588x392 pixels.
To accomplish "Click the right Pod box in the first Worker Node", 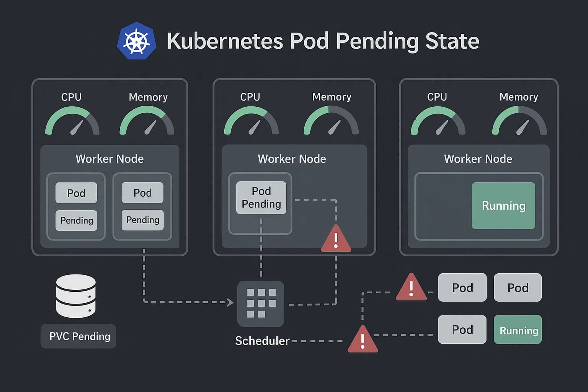I will pyautogui.click(x=142, y=193).
